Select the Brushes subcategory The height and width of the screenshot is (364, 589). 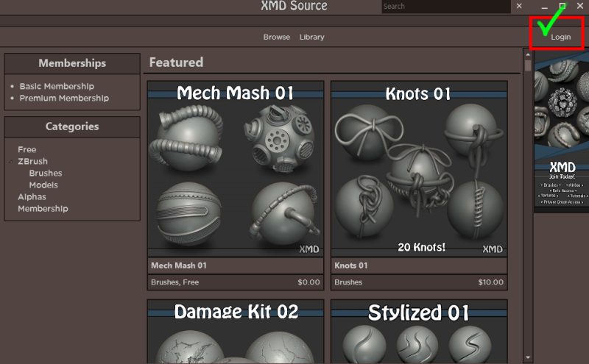coord(46,174)
